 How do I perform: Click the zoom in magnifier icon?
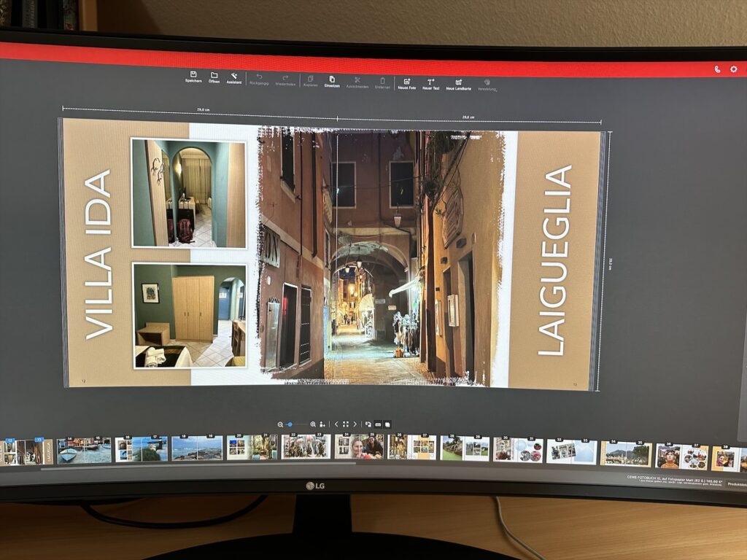click(313, 424)
